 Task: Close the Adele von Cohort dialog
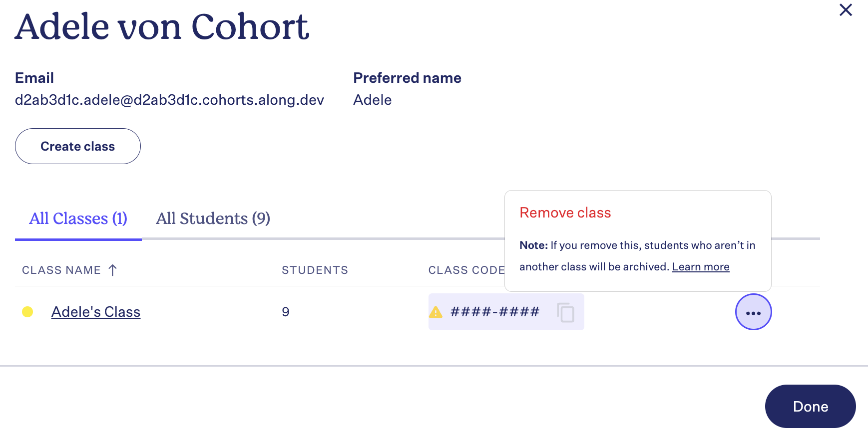(x=846, y=10)
